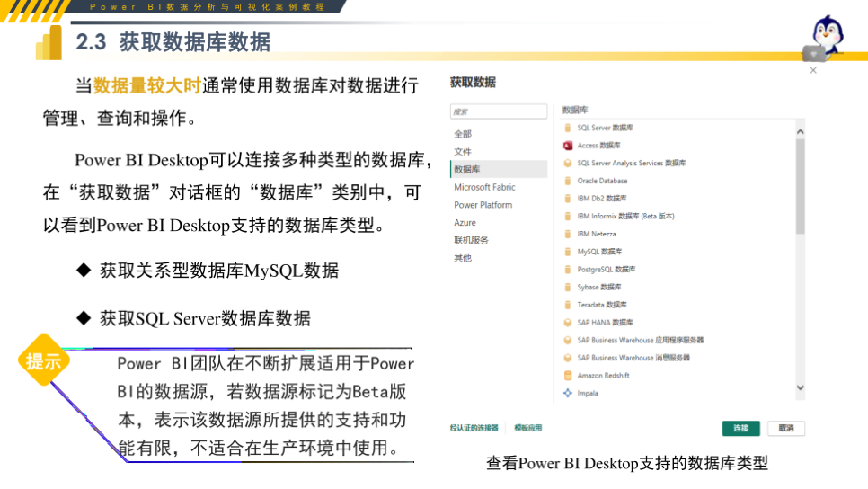This screenshot has width=868, height=489.
Task: Select Teradata 数据库 entry text
Action: tap(602, 305)
